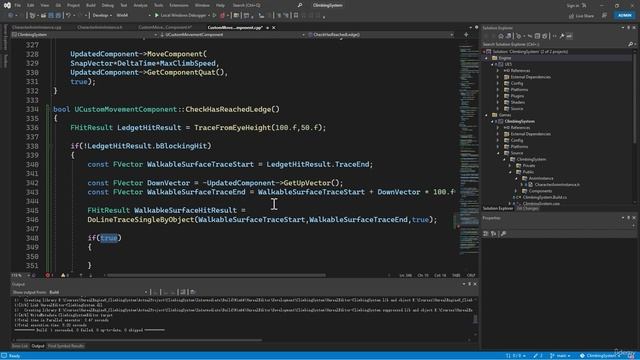Click the ClimbingSystem repository in status bar
This screenshot has width=640, height=360.
599,356
